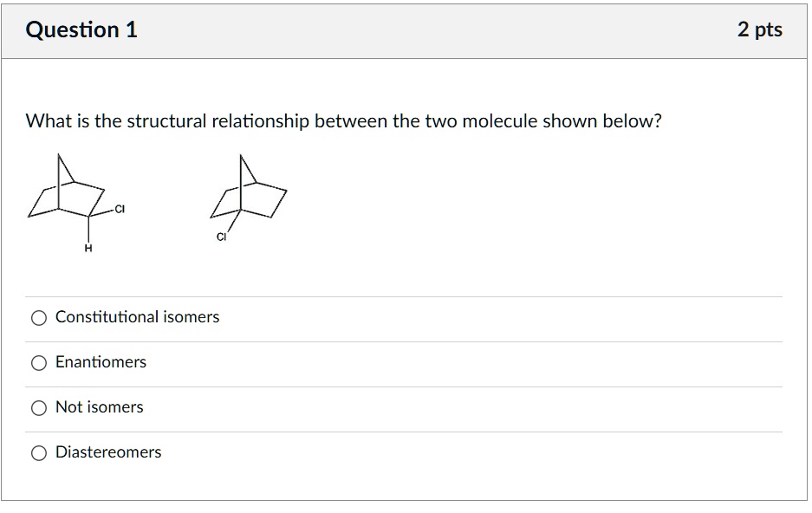Click the question prompt text

343,121
